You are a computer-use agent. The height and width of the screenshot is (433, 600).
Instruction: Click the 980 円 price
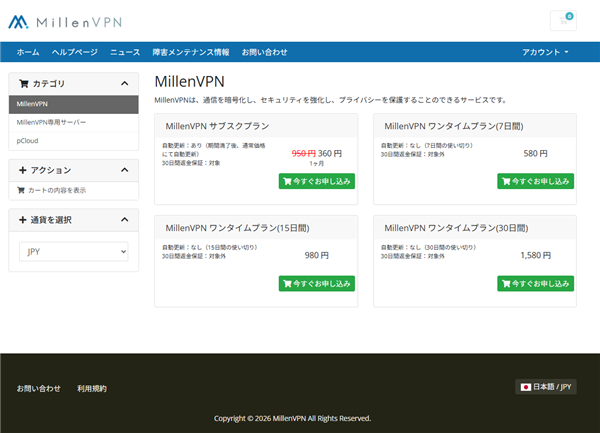316,255
